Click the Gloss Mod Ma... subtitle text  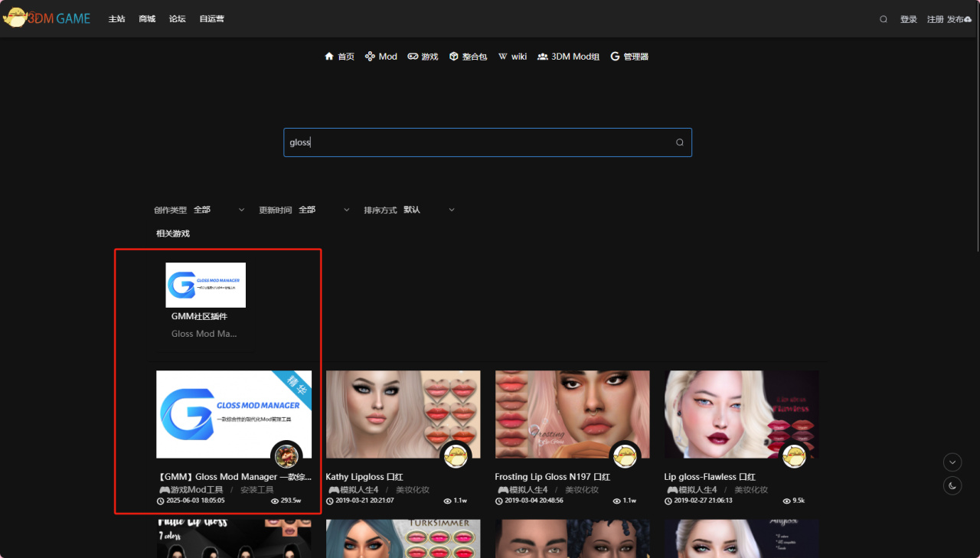[x=204, y=334]
